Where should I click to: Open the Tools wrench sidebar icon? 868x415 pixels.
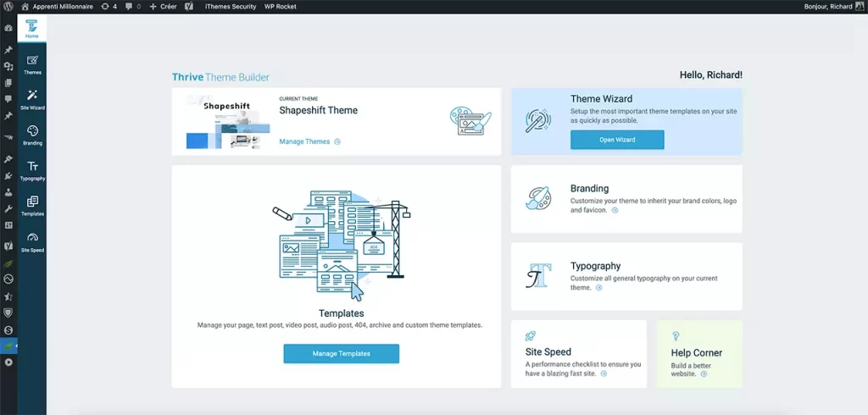tap(8, 209)
